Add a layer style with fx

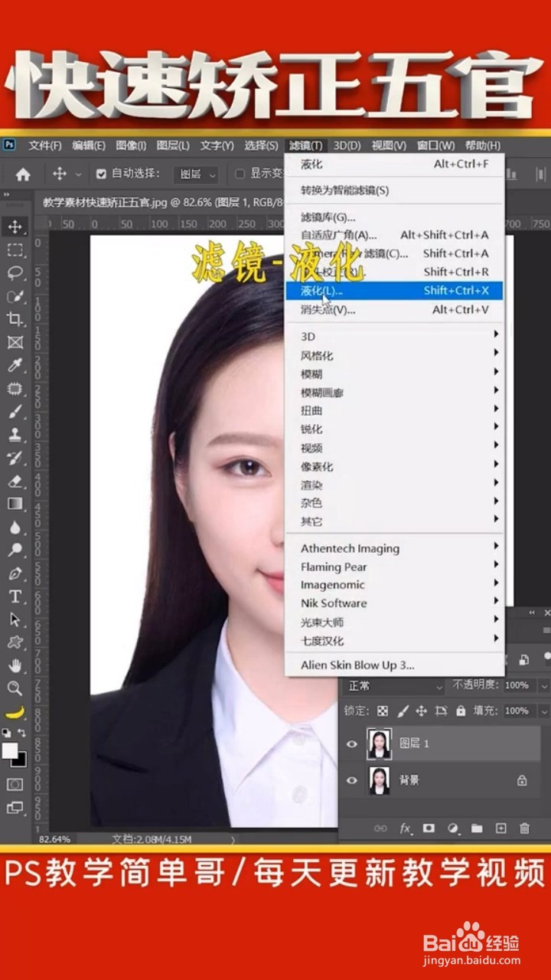[x=405, y=828]
